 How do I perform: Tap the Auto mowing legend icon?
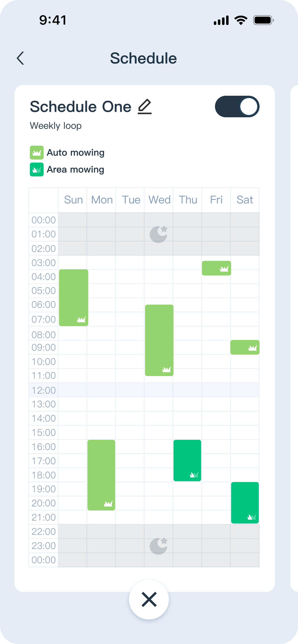click(x=37, y=153)
